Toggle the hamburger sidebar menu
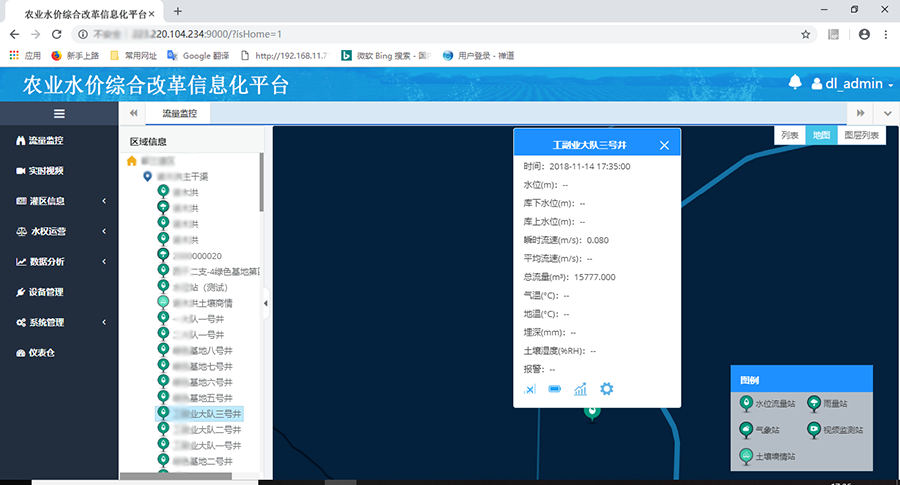 (59, 114)
